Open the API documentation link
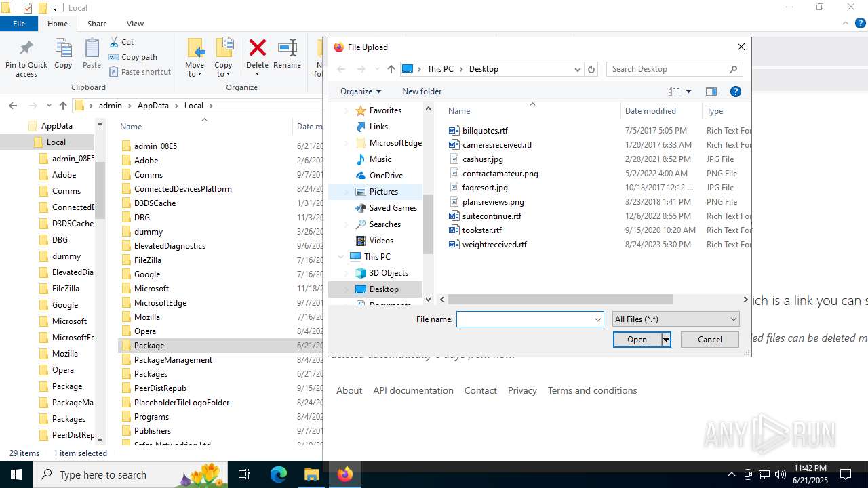 413,390
